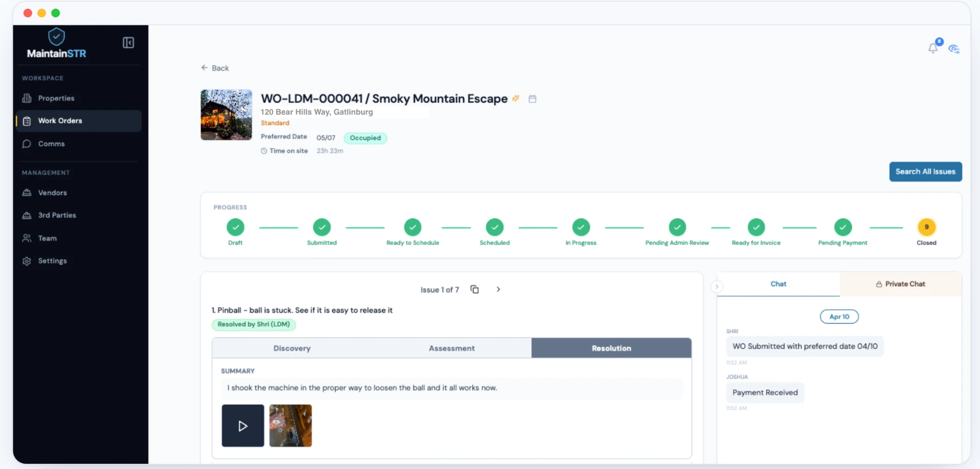The image size is (980, 469).
Task: Play the resolution video
Action: 243,426
